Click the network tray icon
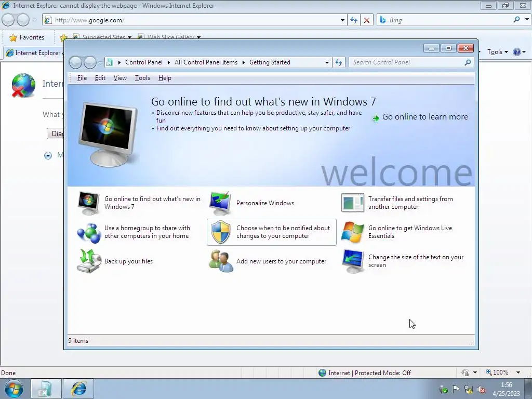Viewport: 532px width, 399px height. [x=469, y=389]
